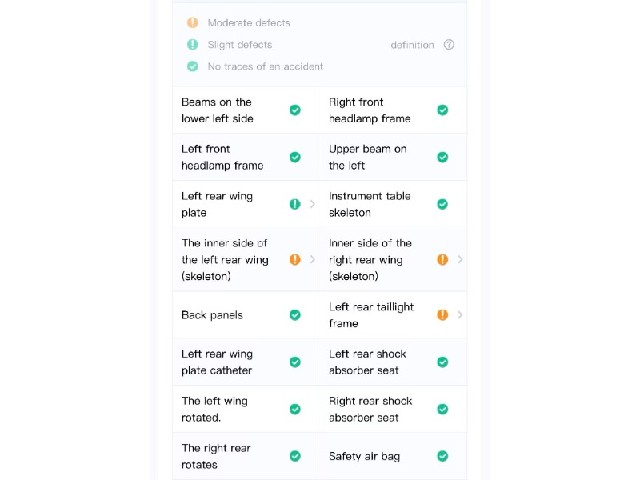Click the green check for Instrument table skeleton

442,204
